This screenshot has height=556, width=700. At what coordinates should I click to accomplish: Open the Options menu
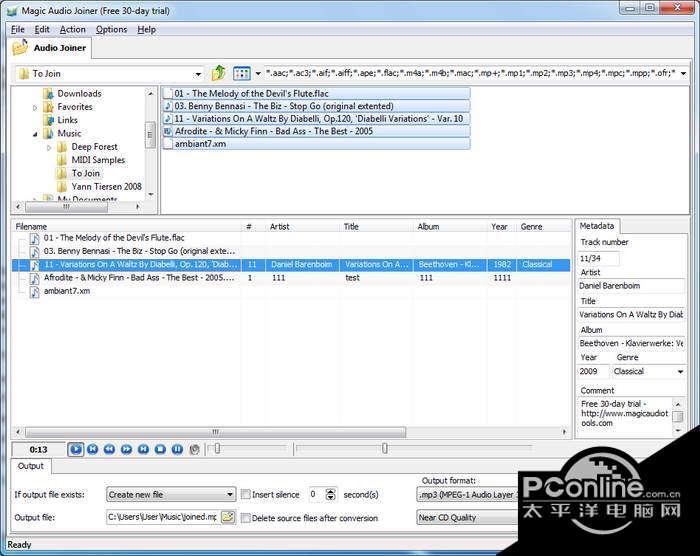click(x=112, y=29)
